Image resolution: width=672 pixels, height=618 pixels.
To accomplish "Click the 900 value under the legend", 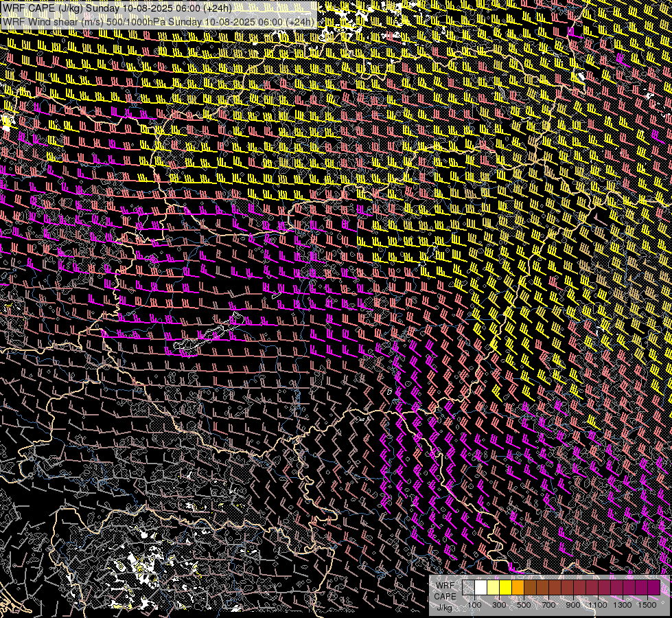I will (573, 605).
